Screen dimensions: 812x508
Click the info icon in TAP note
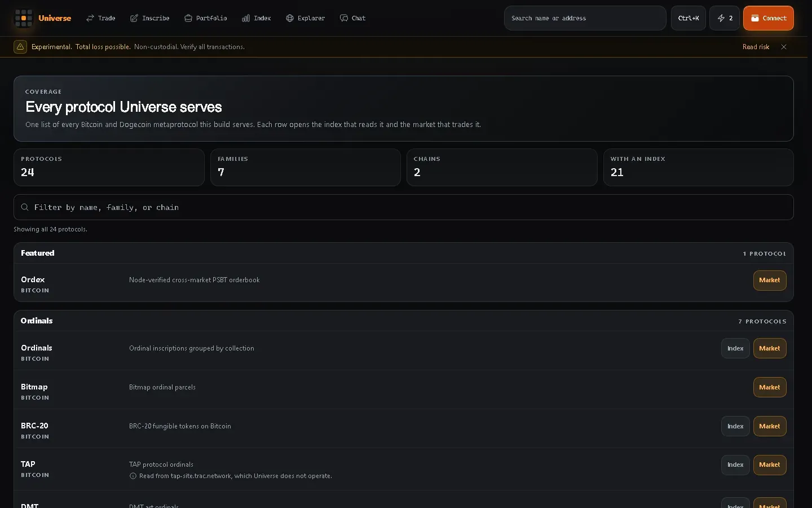click(133, 476)
